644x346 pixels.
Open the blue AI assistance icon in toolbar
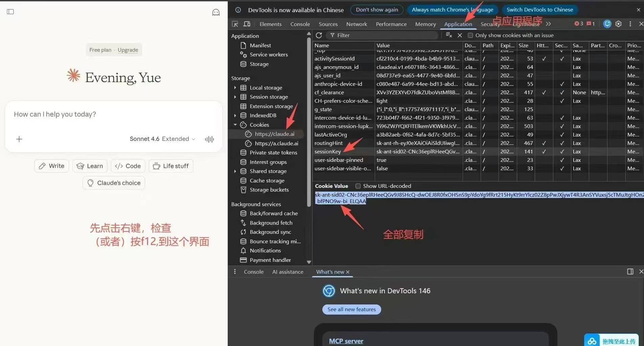(x=607, y=24)
